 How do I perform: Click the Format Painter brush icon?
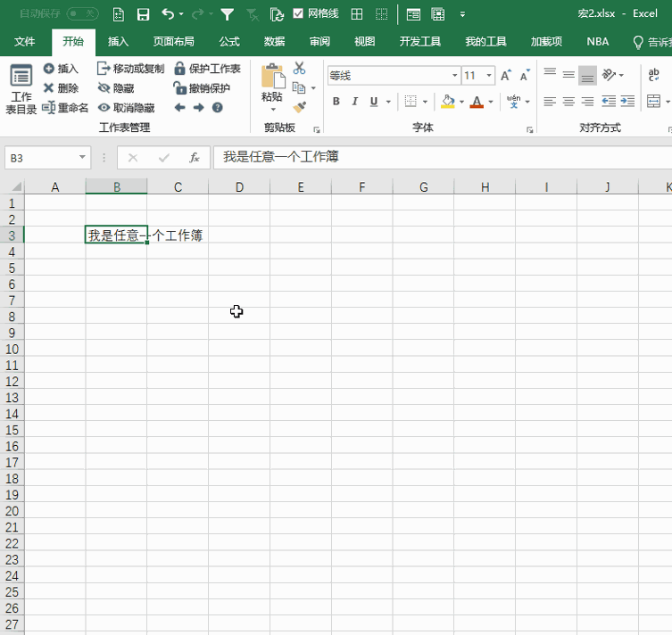pos(299,107)
